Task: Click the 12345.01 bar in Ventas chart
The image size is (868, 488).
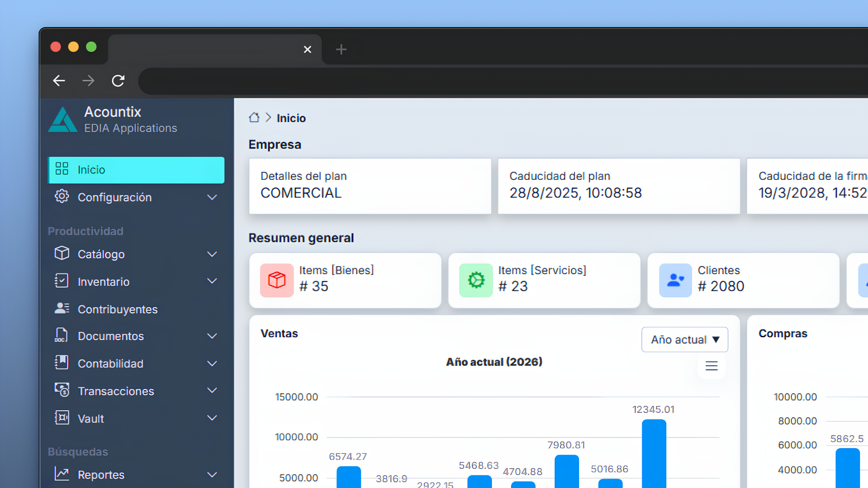Action: [x=654, y=453]
